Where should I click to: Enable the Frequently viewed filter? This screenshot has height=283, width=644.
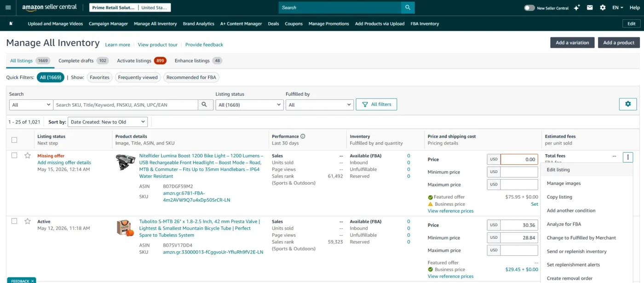coord(138,77)
